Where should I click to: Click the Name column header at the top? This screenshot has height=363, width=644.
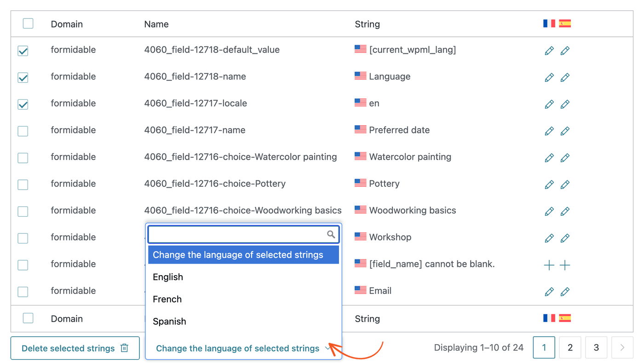(156, 24)
